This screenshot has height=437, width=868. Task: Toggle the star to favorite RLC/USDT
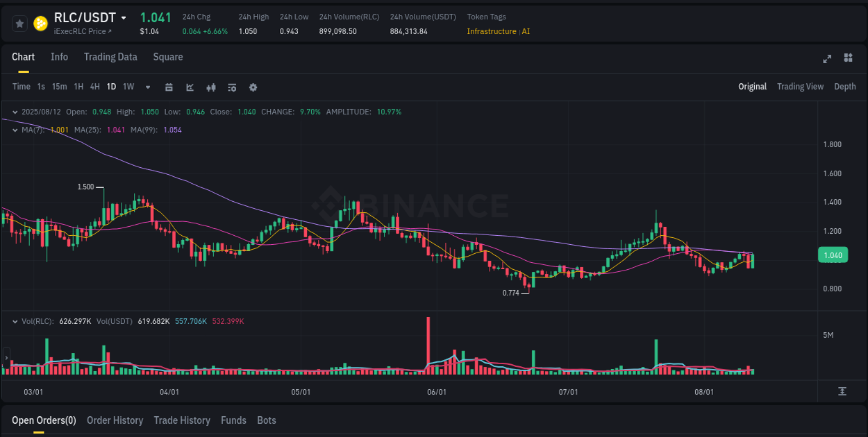click(x=19, y=23)
